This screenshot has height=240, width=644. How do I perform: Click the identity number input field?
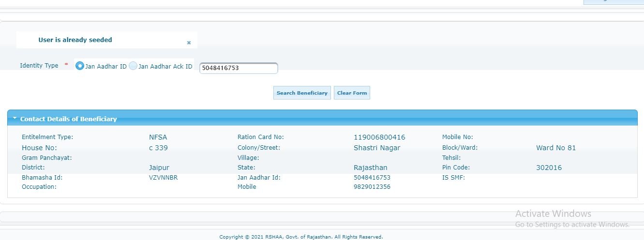239,68
